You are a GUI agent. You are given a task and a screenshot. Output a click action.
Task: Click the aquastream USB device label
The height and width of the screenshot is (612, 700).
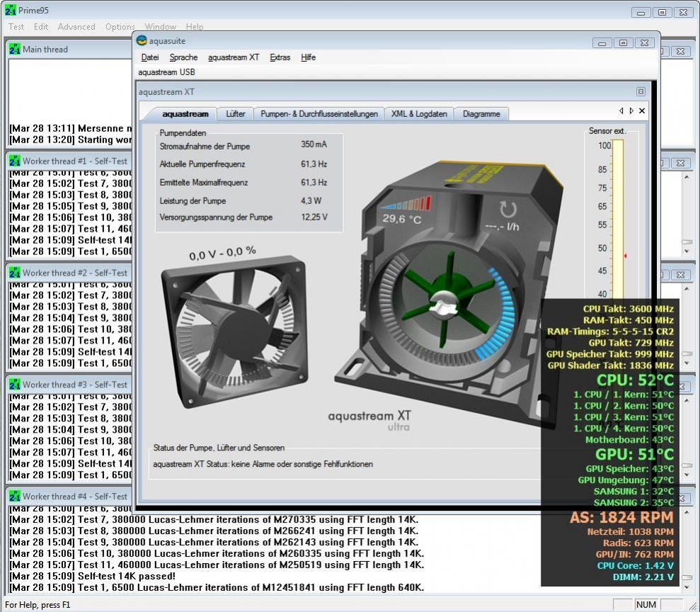pyautogui.click(x=166, y=72)
